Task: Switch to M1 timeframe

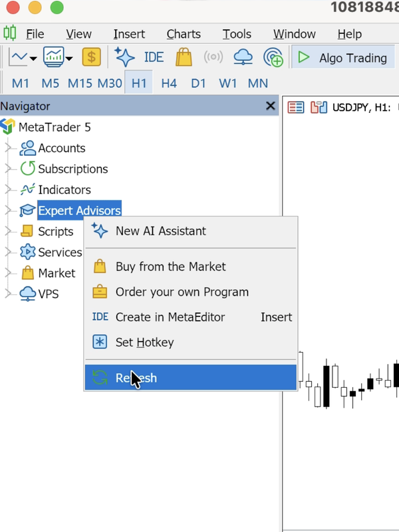Action: [x=21, y=83]
